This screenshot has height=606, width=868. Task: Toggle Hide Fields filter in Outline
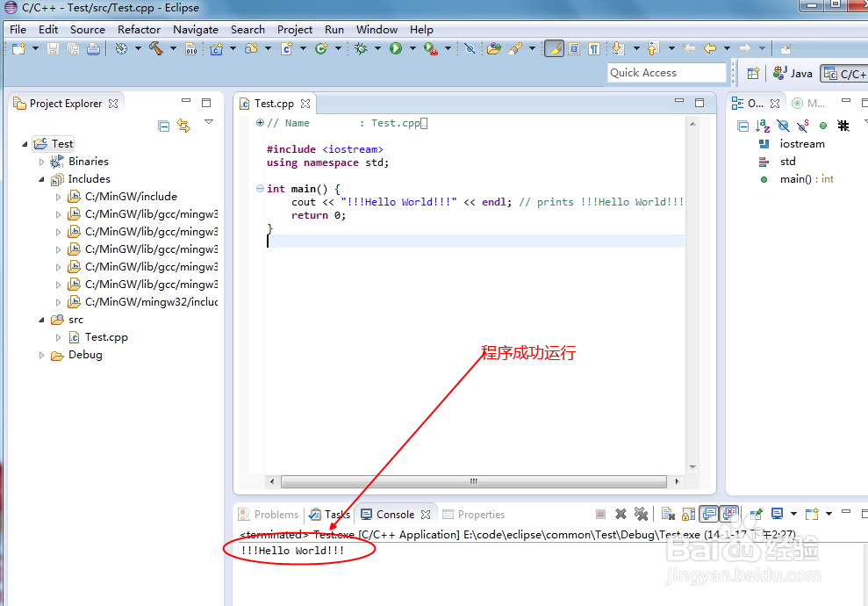point(783,126)
